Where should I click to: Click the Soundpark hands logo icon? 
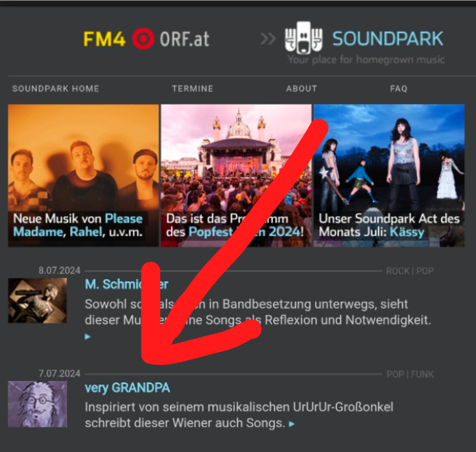point(303,38)
